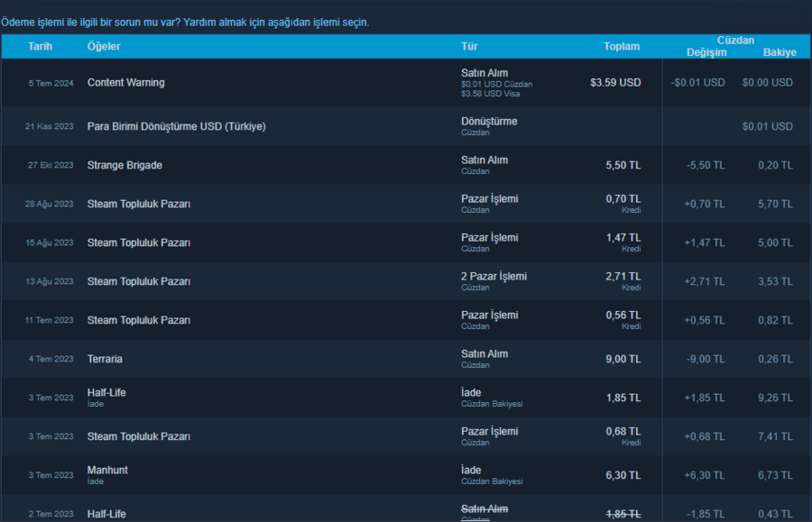Select the Para Birimi Dönüştürme USD row
This screenshot has width=812, height=522.
[176, 127]
